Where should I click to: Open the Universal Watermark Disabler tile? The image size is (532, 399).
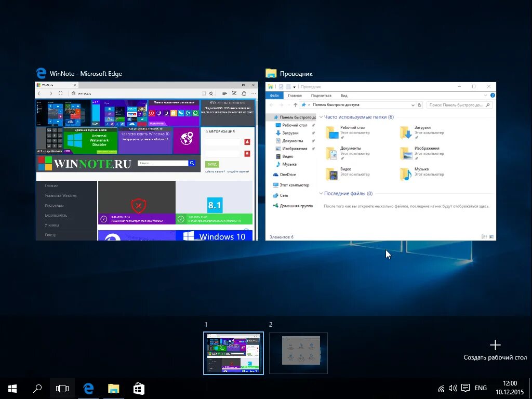90,140
